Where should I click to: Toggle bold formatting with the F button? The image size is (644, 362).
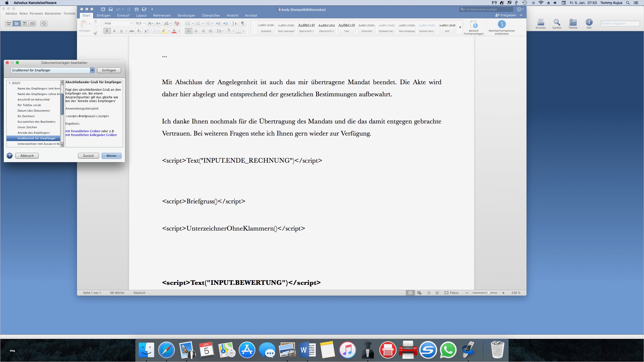107,31
